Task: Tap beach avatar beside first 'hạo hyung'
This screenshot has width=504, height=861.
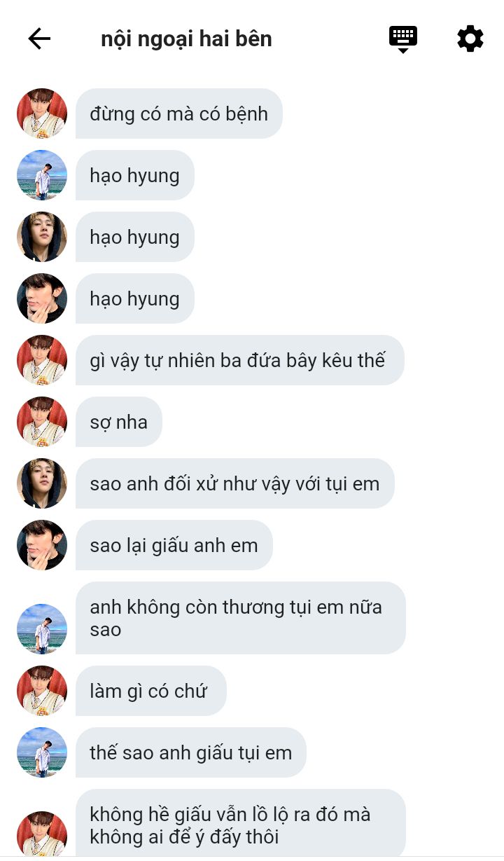Action: pyautogui.click(x=42, y=175)
